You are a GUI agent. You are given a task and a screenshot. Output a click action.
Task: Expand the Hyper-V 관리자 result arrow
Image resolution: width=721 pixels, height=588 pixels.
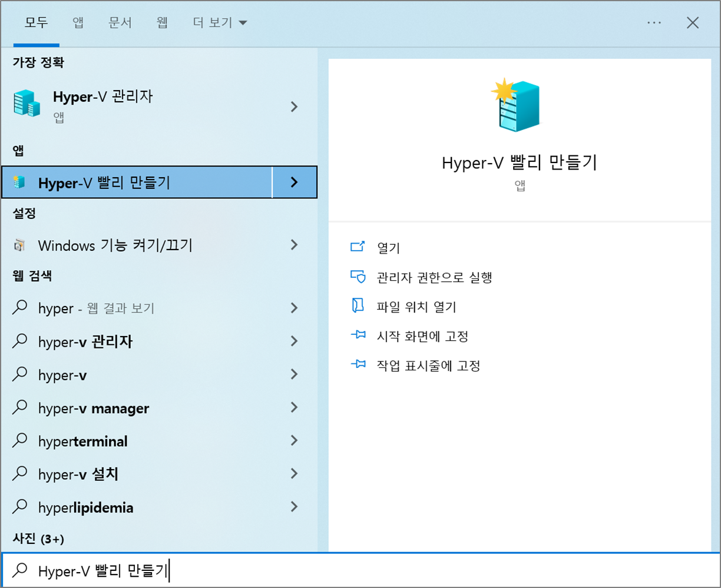click(x=295, y=107)
